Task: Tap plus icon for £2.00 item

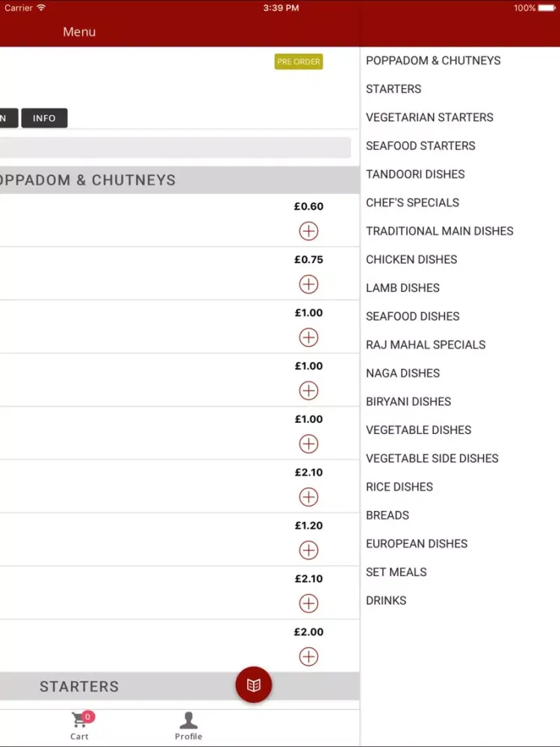Action: pyautogui.click(x=308, y=657)
